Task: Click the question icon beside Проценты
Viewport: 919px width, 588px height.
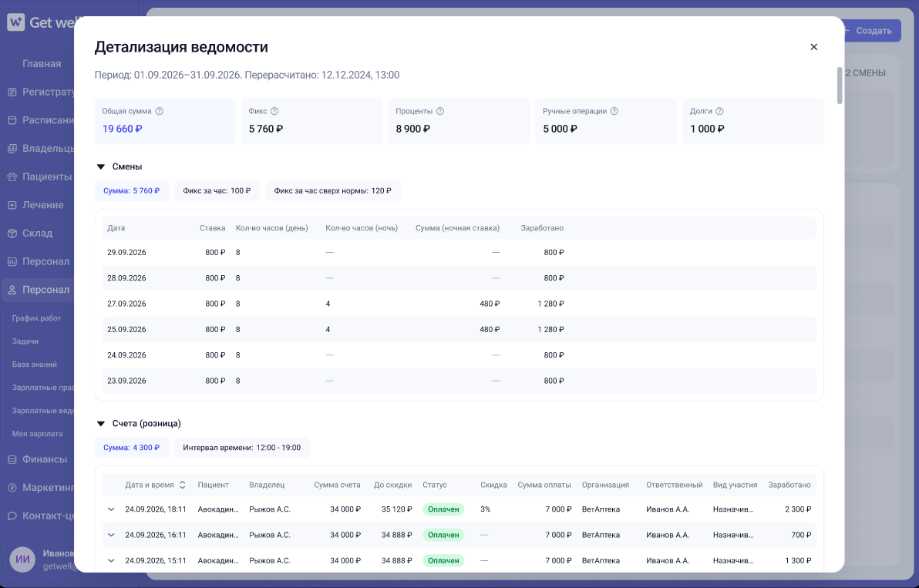Action: point(440,111)
